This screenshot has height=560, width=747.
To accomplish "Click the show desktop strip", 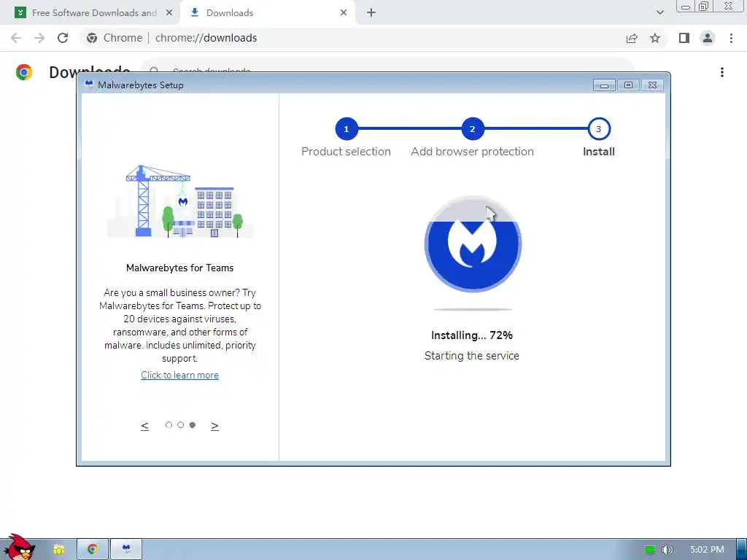I will point(741,550).
